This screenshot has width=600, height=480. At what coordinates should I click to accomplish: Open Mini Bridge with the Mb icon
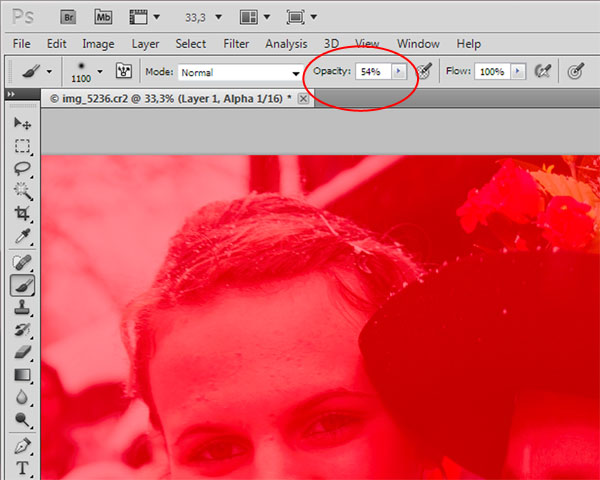[x=103, y=17]
